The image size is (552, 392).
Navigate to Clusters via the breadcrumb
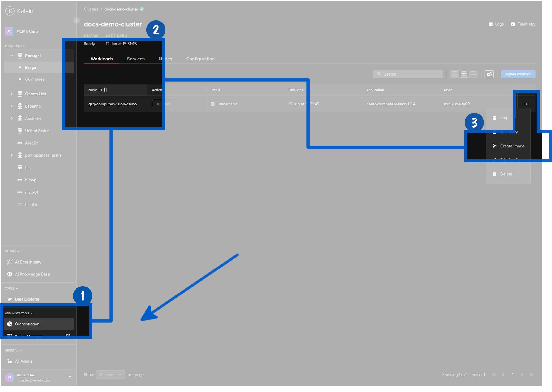coord(91,9)
